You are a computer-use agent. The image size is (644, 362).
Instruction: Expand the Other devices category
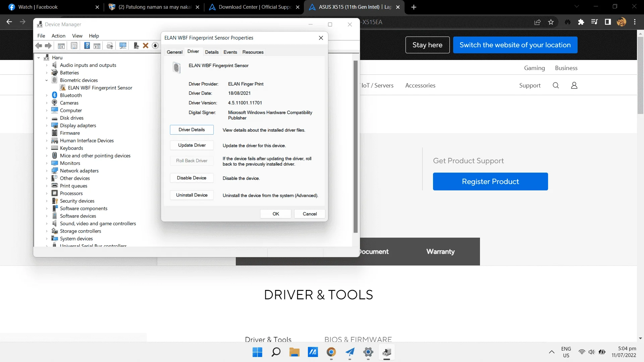coord(47,178)
